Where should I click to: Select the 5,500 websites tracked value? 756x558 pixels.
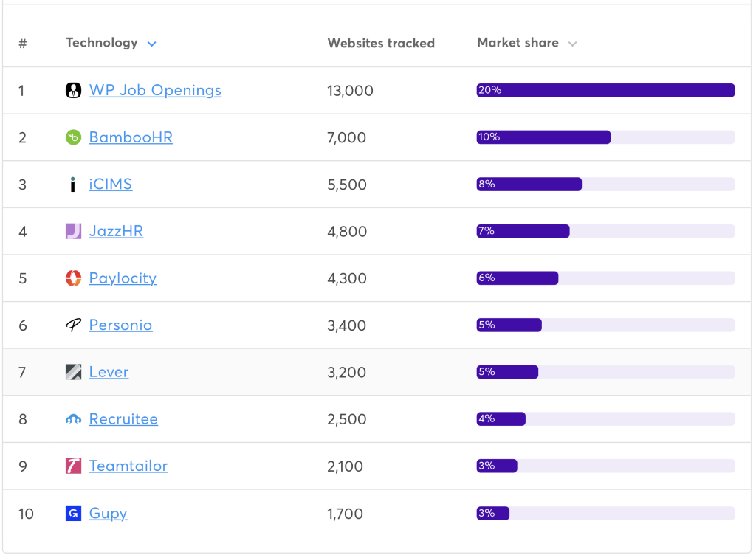click(x=347, y=185)
